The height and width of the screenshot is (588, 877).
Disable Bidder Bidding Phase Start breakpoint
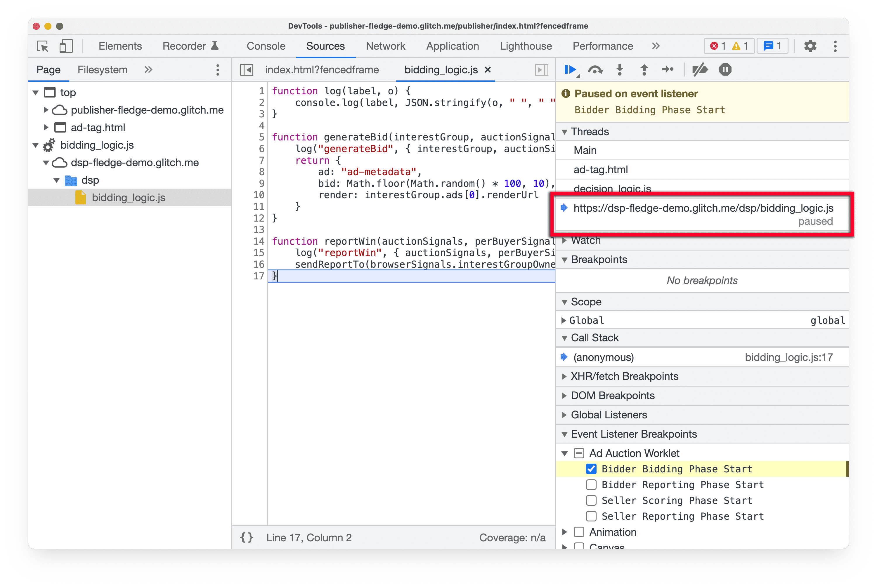click(x=590, y=468)
